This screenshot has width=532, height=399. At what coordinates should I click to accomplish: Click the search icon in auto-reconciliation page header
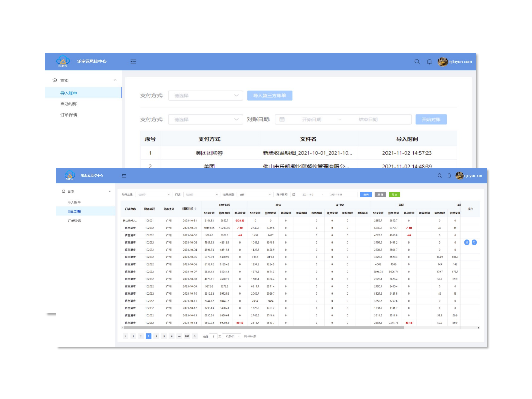point(440,176)
